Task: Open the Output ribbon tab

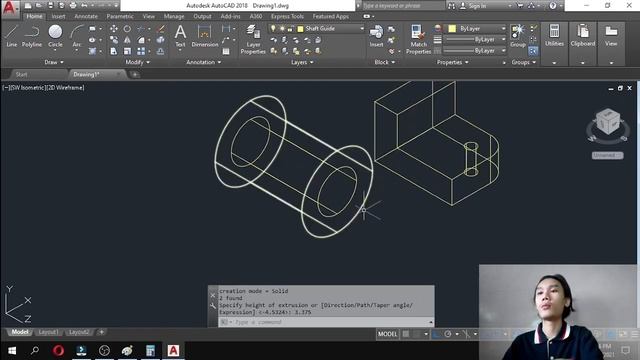Action: pyautogui.click(x=202, y=16)
